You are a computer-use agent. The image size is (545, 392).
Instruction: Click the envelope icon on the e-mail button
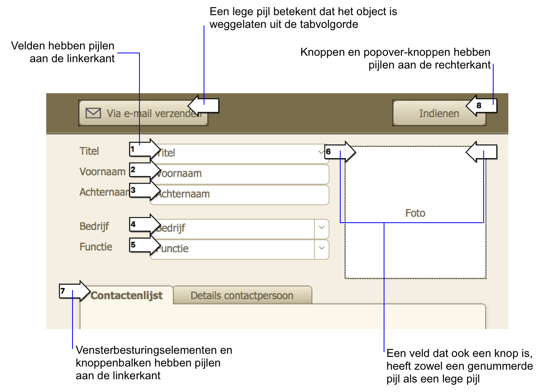(x=93, y=113)
